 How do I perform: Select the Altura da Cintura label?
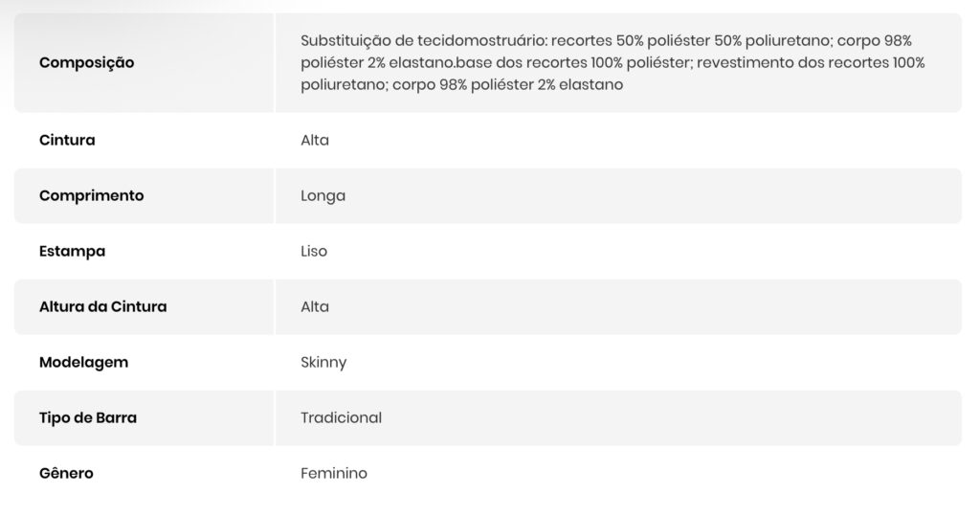[x=103, y=306]
